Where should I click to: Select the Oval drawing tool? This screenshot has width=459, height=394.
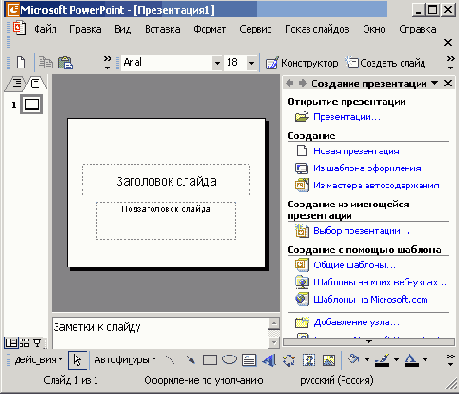pyautogui.click(x=229, y=360)
